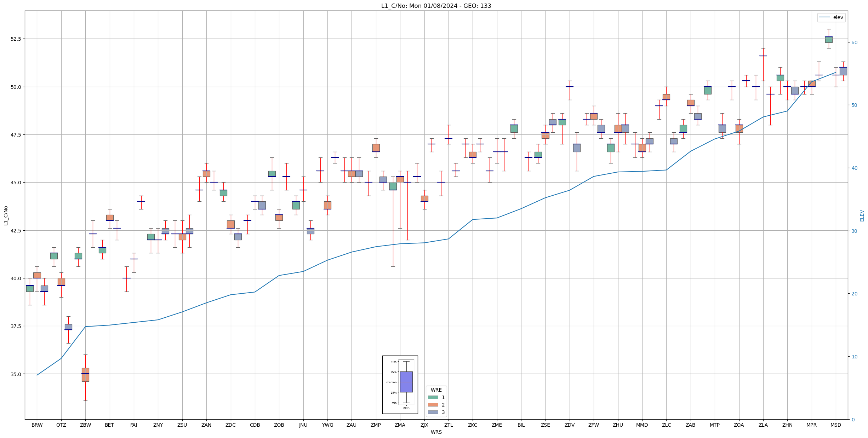Click the chart title L1_C/No GEO 133

point(436,6)
